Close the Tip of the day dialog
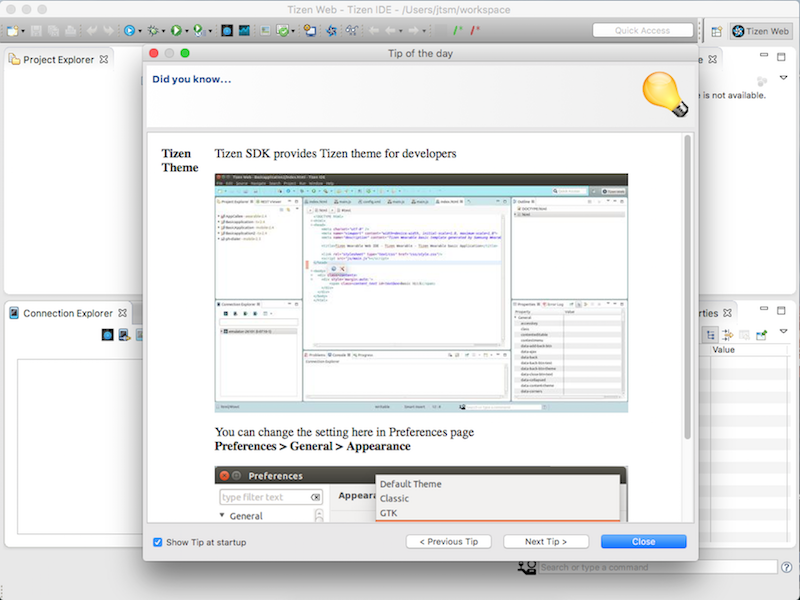Screen dimensions: 800x600 (643, 542)
